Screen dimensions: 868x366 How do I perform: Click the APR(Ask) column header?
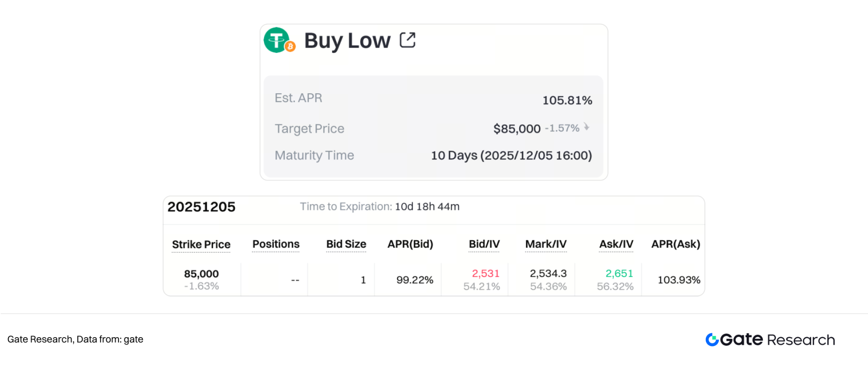[x=676, y=244]
